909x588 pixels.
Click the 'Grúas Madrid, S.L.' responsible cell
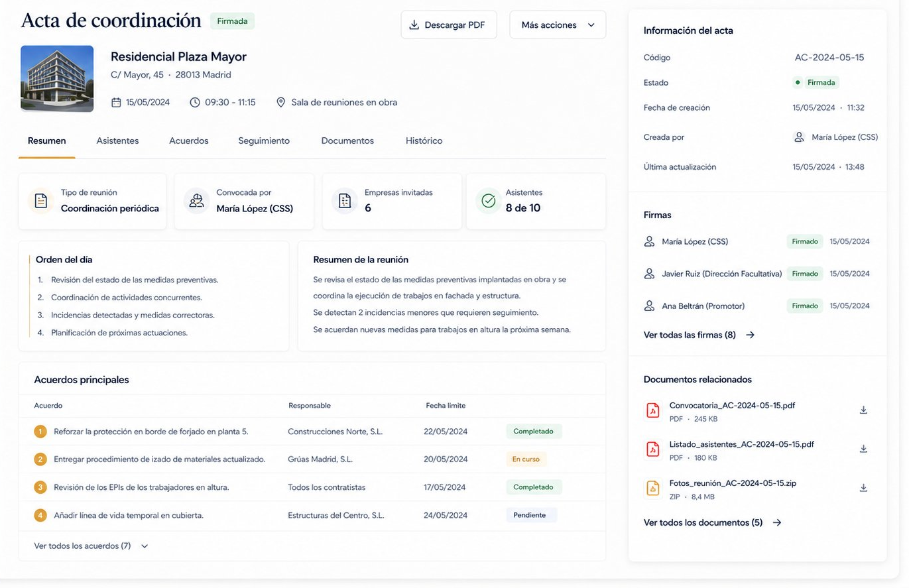coord(320,459)
